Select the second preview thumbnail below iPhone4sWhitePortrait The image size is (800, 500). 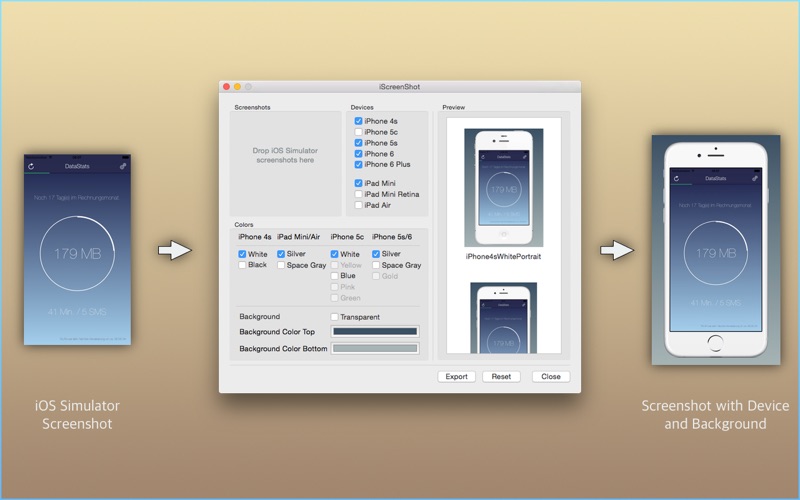[504, 318]
